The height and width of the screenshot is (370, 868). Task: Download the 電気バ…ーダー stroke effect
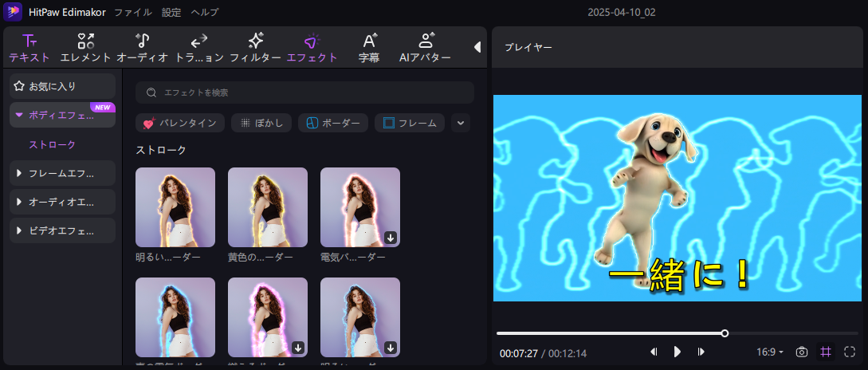[391, 238]
